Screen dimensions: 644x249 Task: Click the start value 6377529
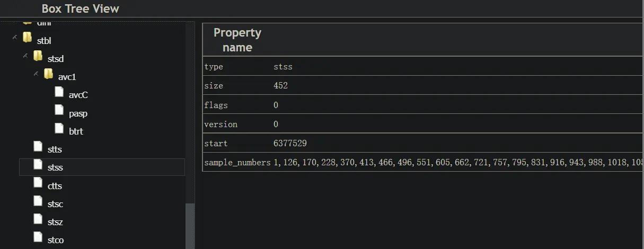tap(290, 144)
